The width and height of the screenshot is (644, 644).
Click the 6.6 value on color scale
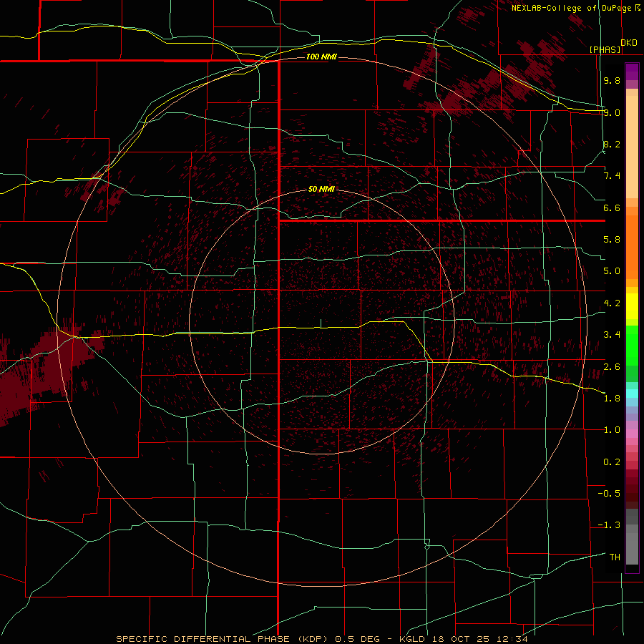click(612, 208)
